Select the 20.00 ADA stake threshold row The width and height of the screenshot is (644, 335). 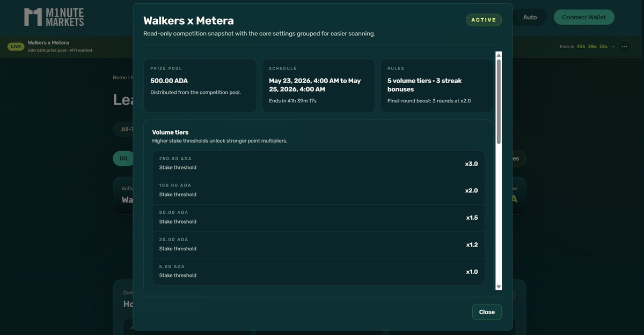[x=318, y=244]
